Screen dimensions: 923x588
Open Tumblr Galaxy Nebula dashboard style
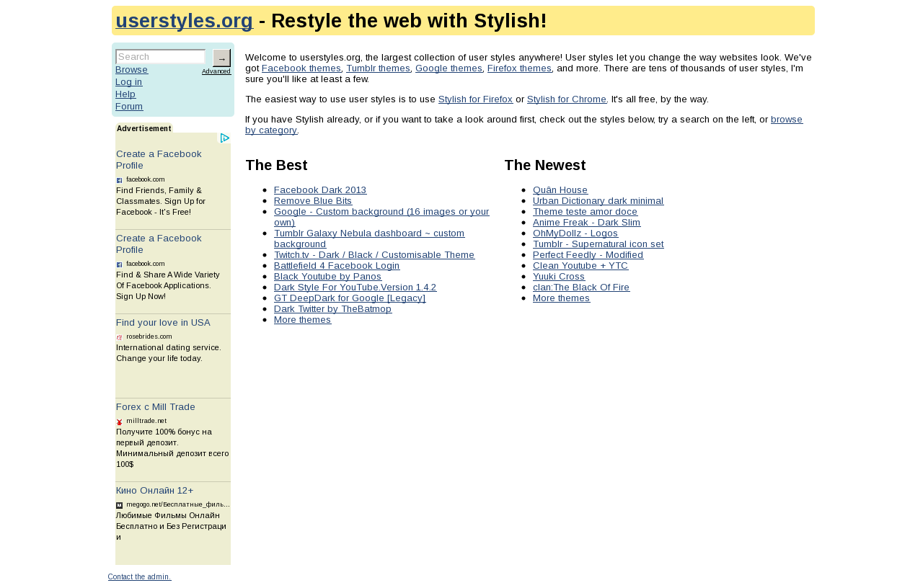[369, 239]
